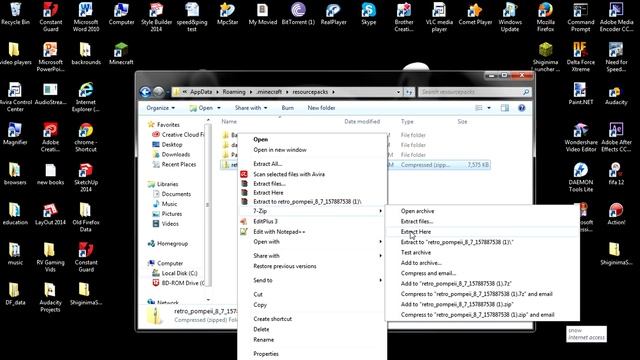Choose Rename in the context menu
This screenshot has width=640, height=360.
tap(313, 340)
